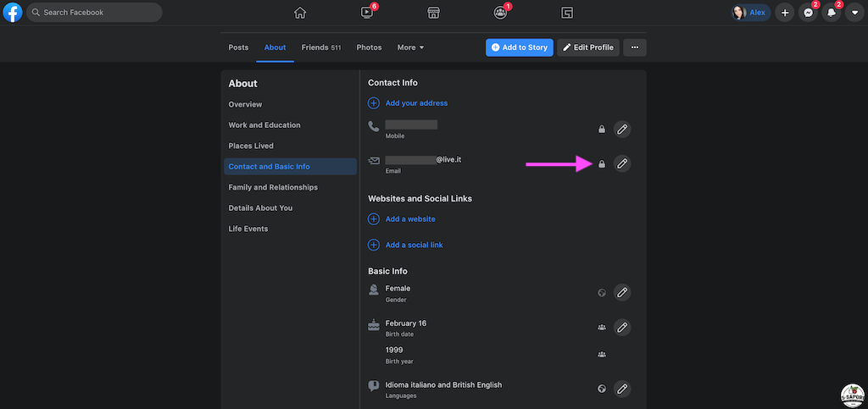Viewport: 868px width, 409px height.
Task: Expand the More tab dropdown
Action: [411, 47]
